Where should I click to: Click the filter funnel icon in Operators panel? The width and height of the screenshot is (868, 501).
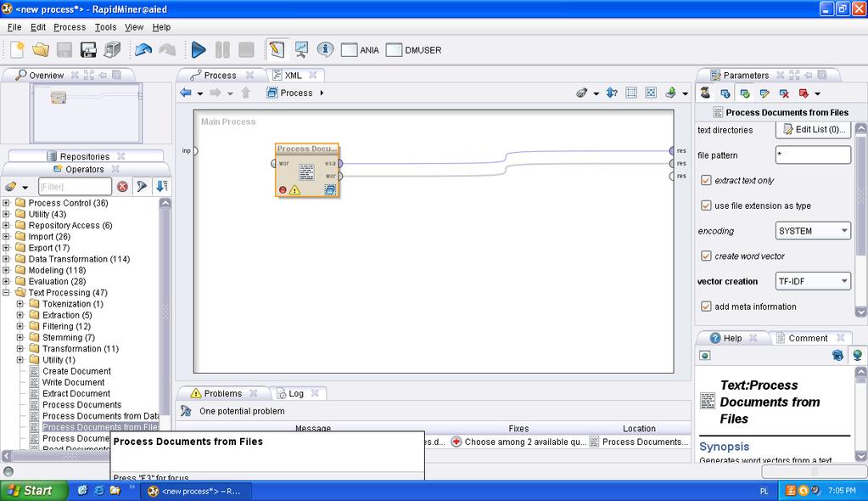(142, 186)
